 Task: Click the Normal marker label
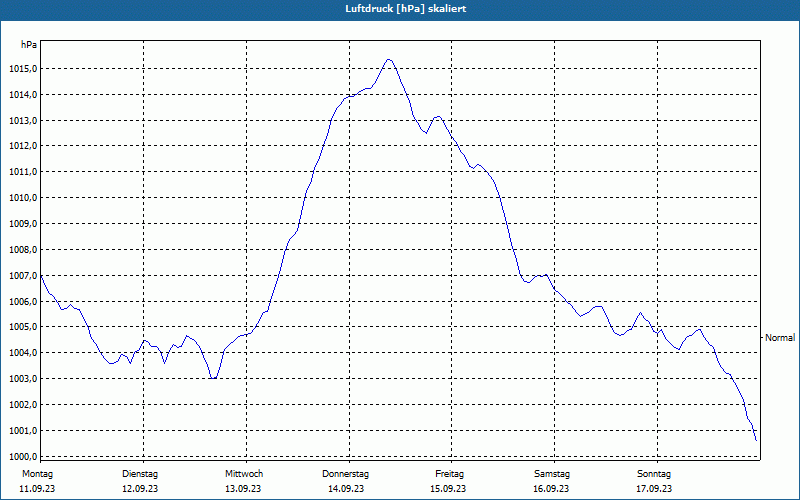coord(780,338)
